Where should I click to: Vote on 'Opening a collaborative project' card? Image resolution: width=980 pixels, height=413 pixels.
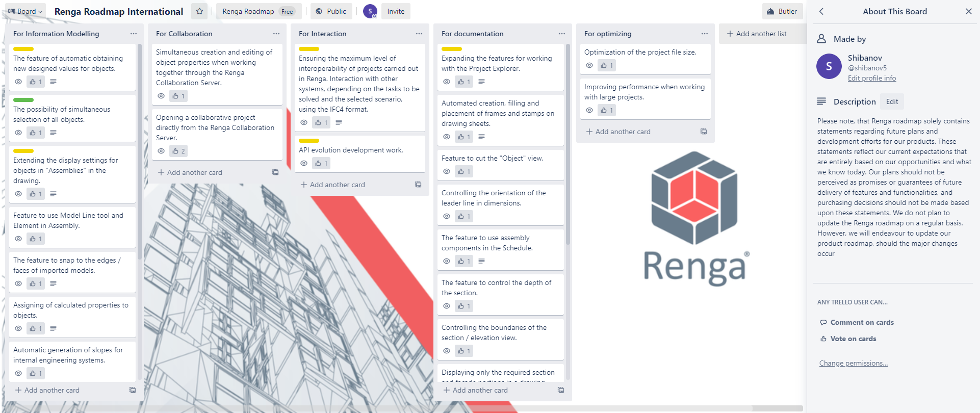pyautogui.click(x=178, y=151)
